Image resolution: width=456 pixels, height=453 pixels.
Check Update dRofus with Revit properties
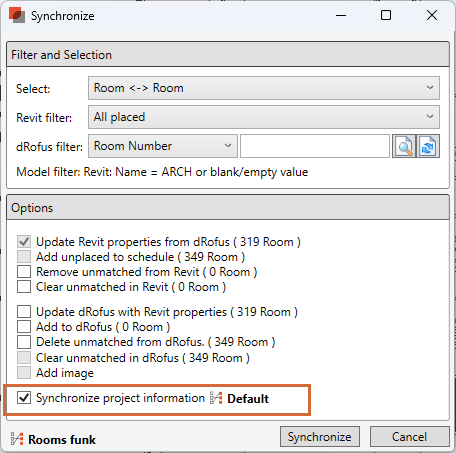click(24, 312)
